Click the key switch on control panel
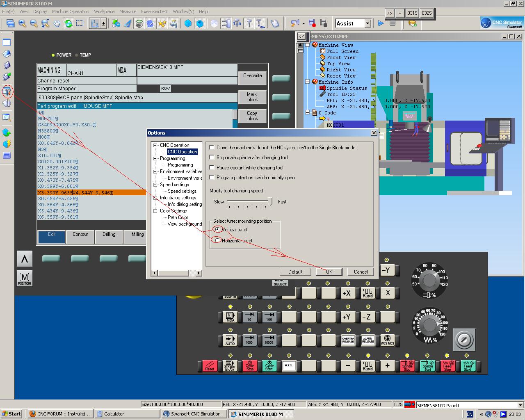Screen dimensions: 525x420 pyautogui.click(x=464, y=340)
